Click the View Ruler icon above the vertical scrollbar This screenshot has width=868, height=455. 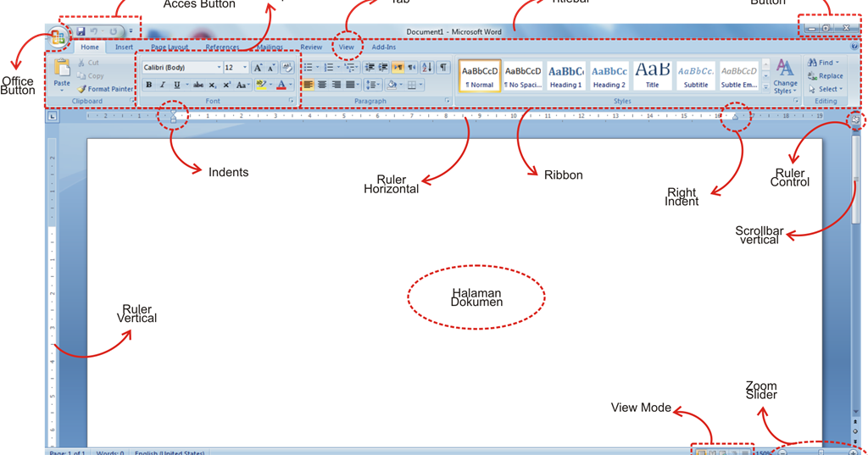point(856,119)
